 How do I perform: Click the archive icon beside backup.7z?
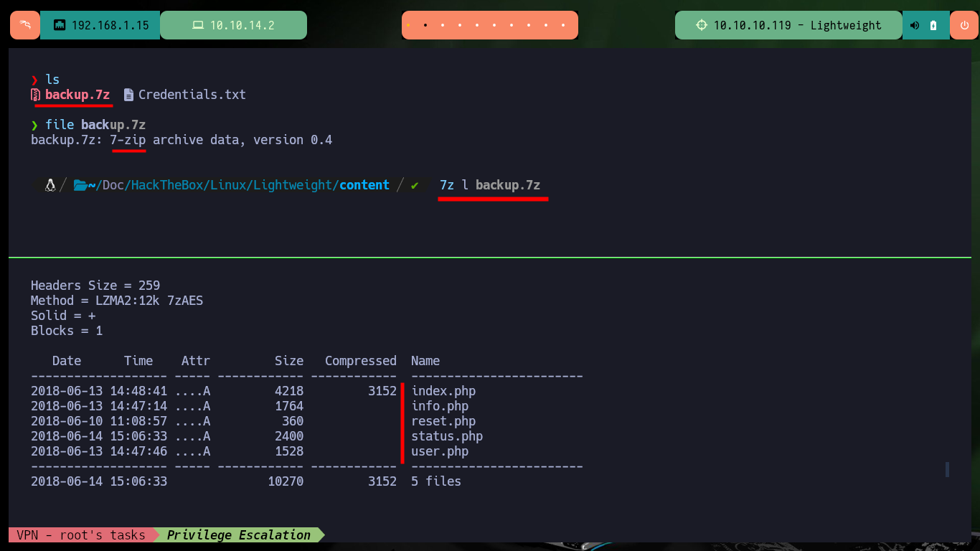pos(35,95)
